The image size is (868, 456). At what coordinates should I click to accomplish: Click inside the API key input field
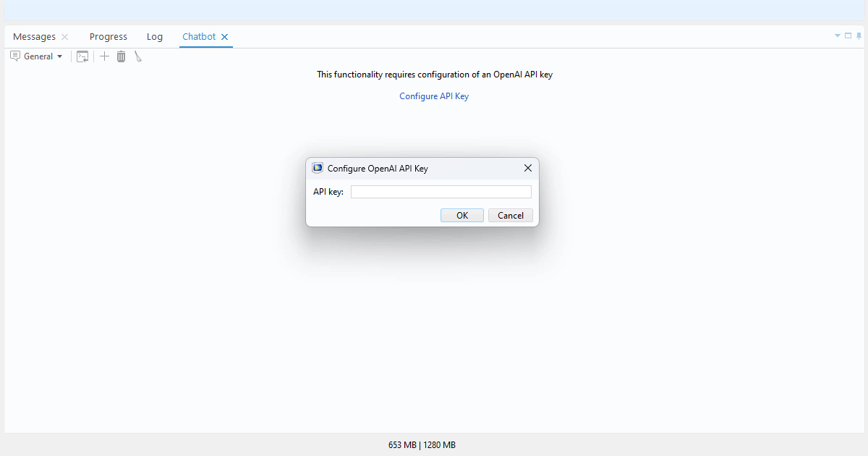(x=441, y=191)
